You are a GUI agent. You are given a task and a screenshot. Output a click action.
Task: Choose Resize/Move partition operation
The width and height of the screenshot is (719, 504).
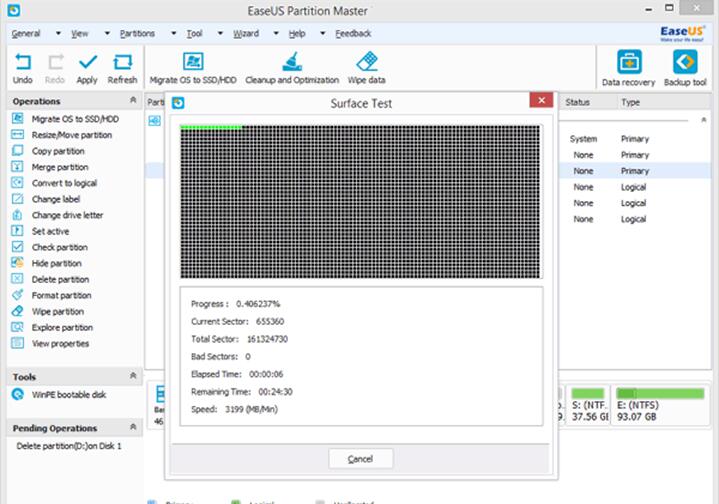pyautogui.click(x=62, y=135)
